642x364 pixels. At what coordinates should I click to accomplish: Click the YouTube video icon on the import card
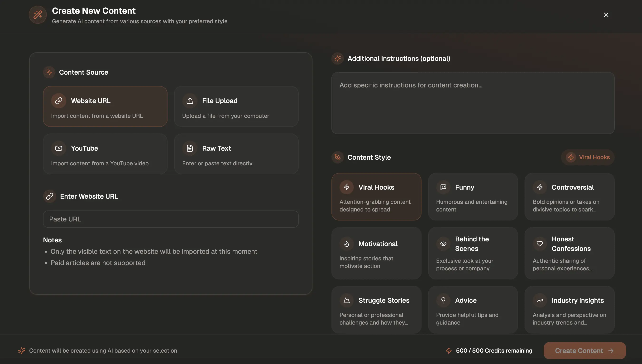point(58,148)
